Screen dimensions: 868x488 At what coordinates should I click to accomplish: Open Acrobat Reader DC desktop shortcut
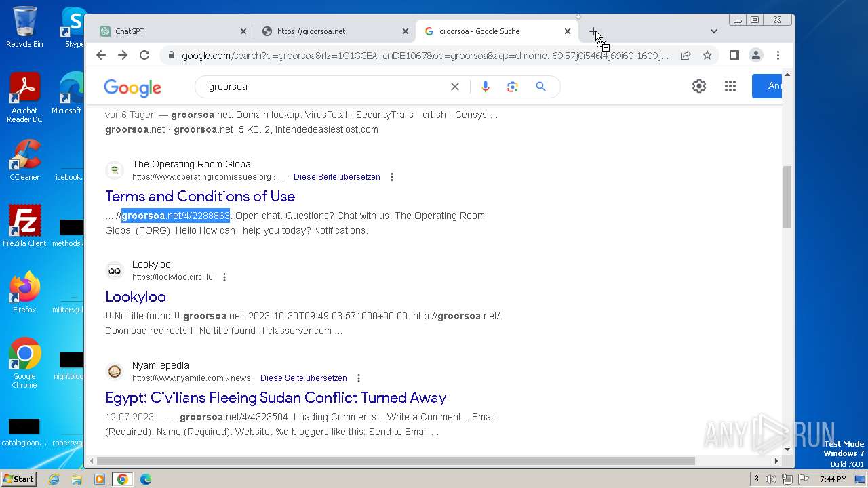(24, 98)
